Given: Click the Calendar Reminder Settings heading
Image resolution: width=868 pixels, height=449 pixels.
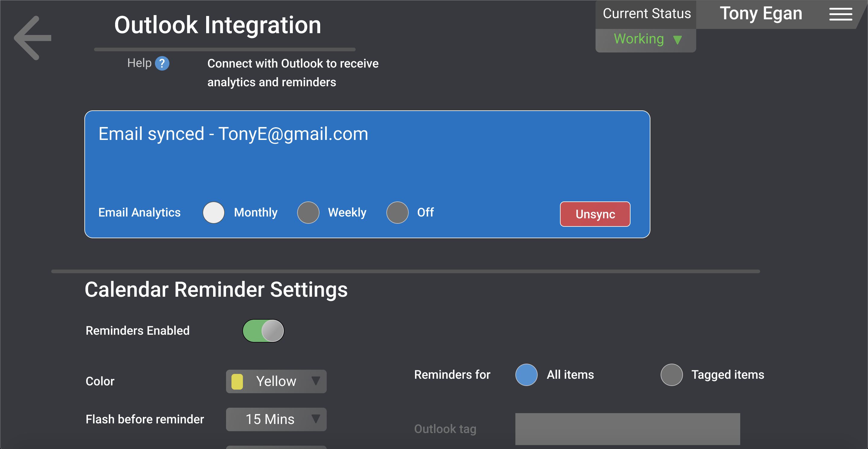Looking at the screenshot, I should tap(216, 289).
